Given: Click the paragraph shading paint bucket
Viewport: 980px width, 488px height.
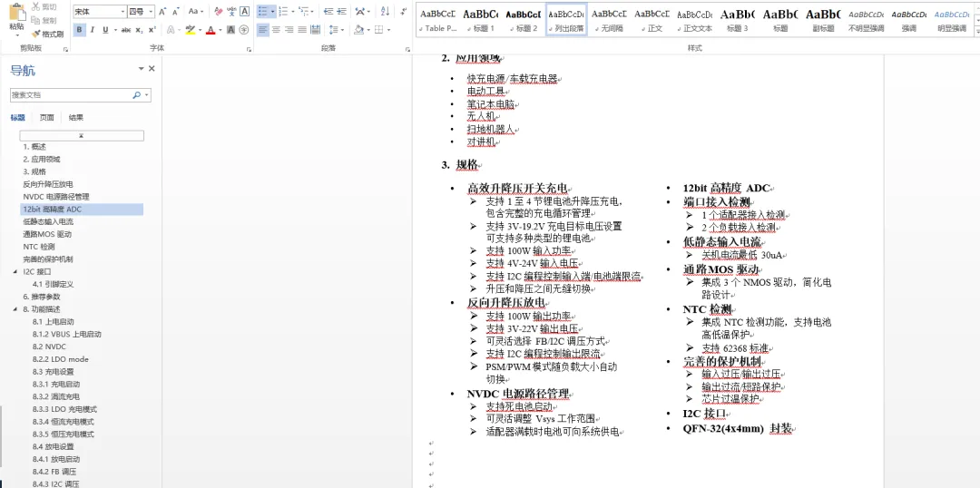Looking at the screenshot, I should [x=358, y=29].
